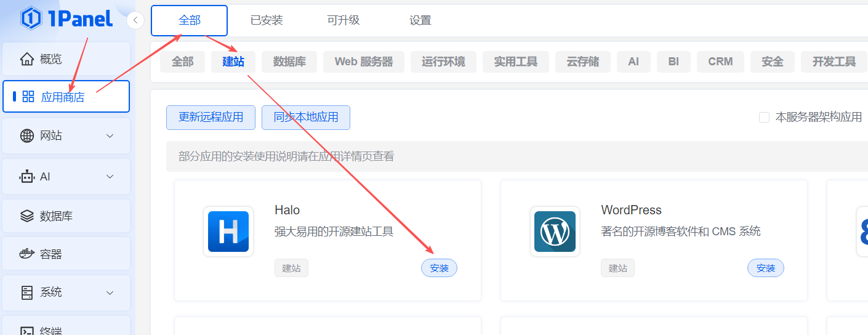Click the Docker whale icon for 容器
868x335 pixels.
point(27,254)
